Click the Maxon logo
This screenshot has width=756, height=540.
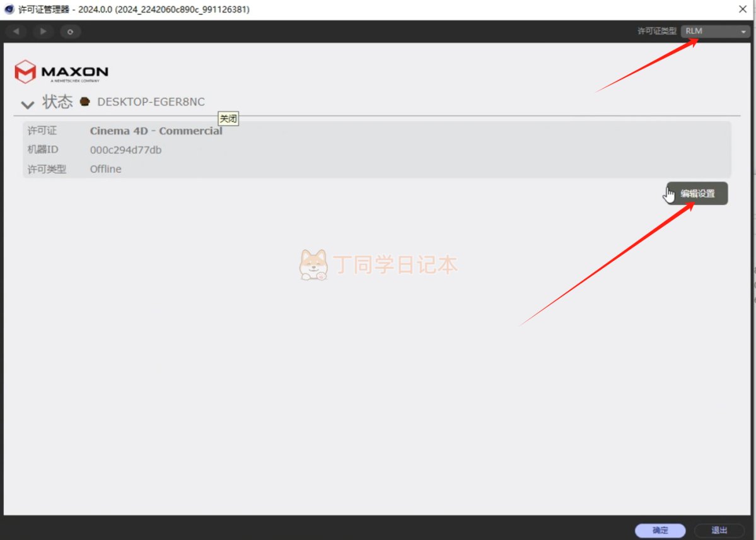[61, 71]
